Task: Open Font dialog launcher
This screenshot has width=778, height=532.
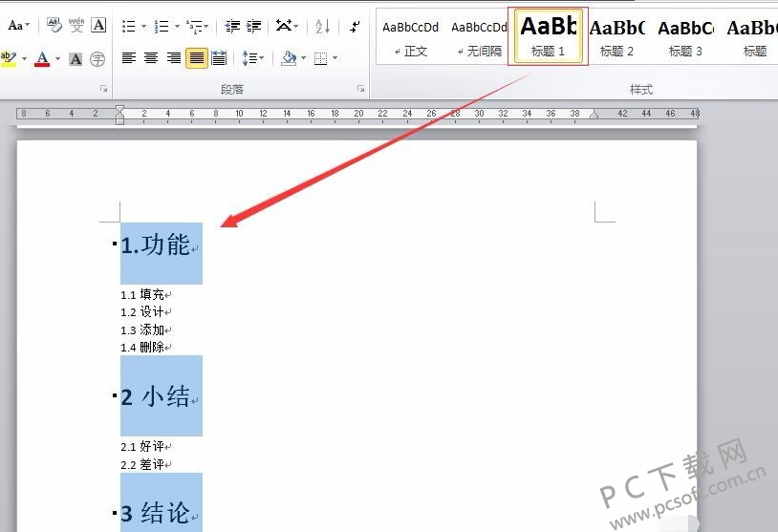Action: click(103, 89)
